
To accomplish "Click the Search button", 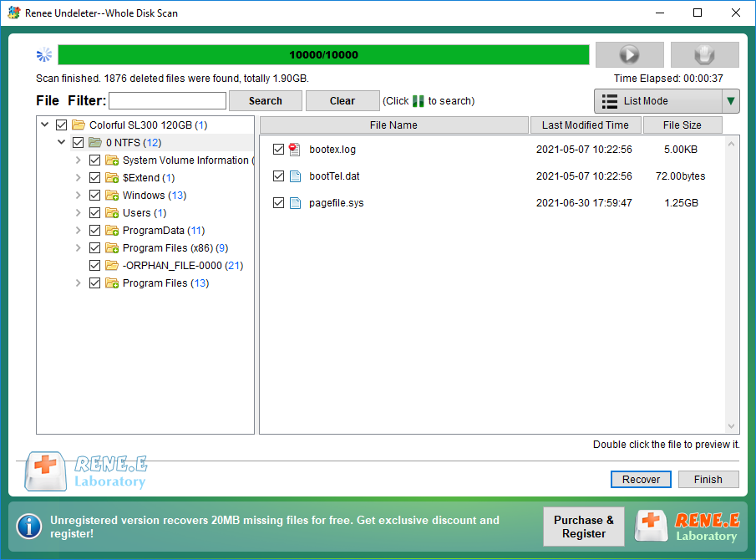I will (x=265, y=101).
